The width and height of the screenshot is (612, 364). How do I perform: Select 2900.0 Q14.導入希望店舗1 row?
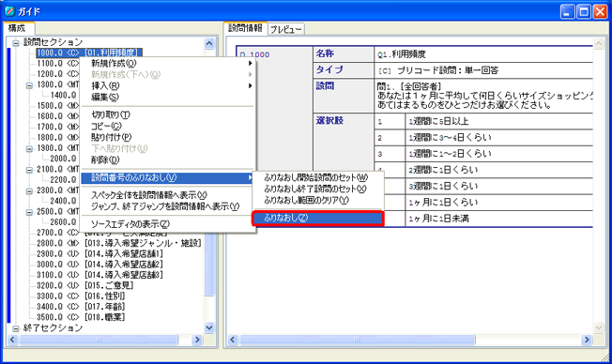[99, 253]
